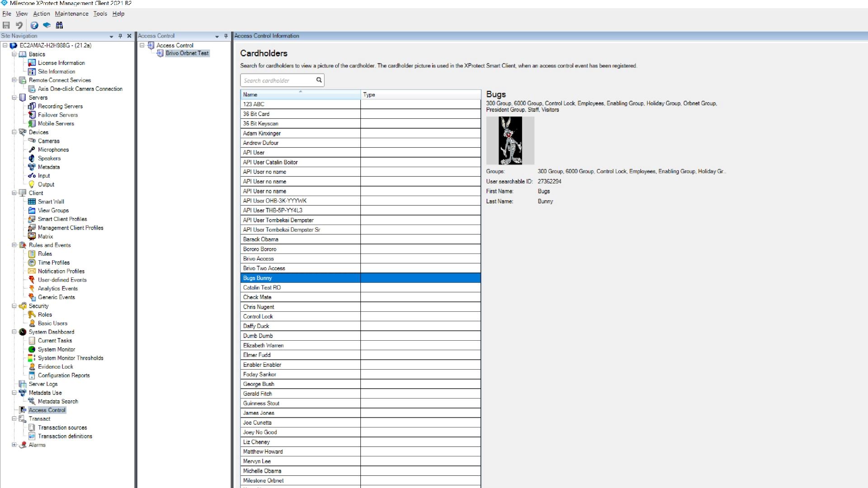Click the Smart Wall icon
This screenshot has height=488, width=868.
pos(32,202)
